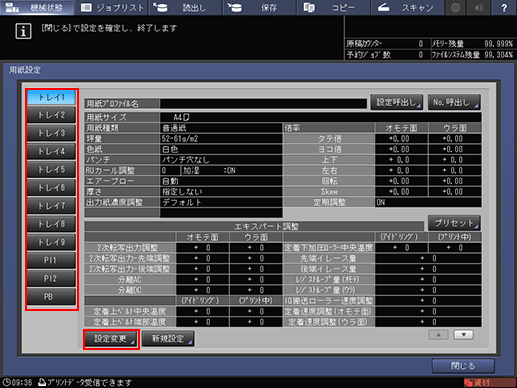517x388 pixels.
Task: Click the 52-61g/m2 weight value
Action: 221,139
